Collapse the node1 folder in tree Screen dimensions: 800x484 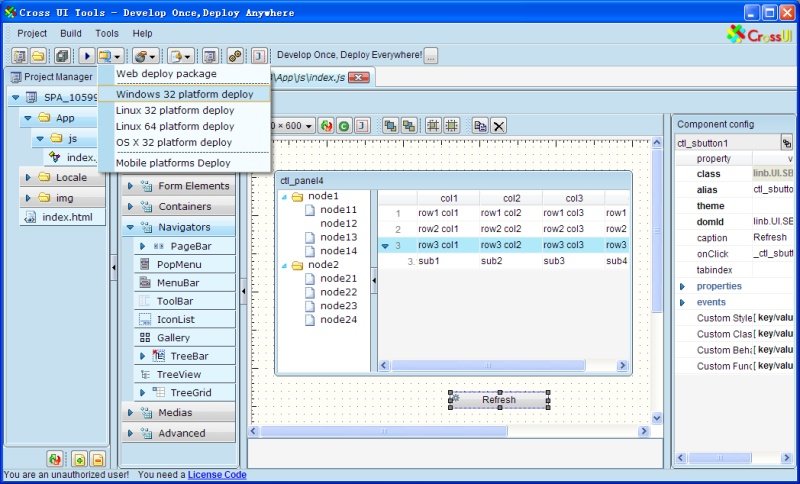[284, 197]
